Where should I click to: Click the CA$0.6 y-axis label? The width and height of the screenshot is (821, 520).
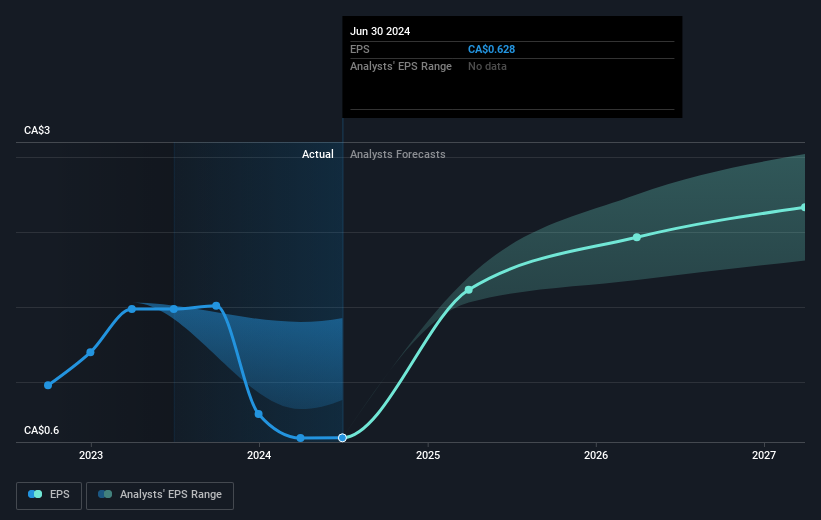(41, 430)
